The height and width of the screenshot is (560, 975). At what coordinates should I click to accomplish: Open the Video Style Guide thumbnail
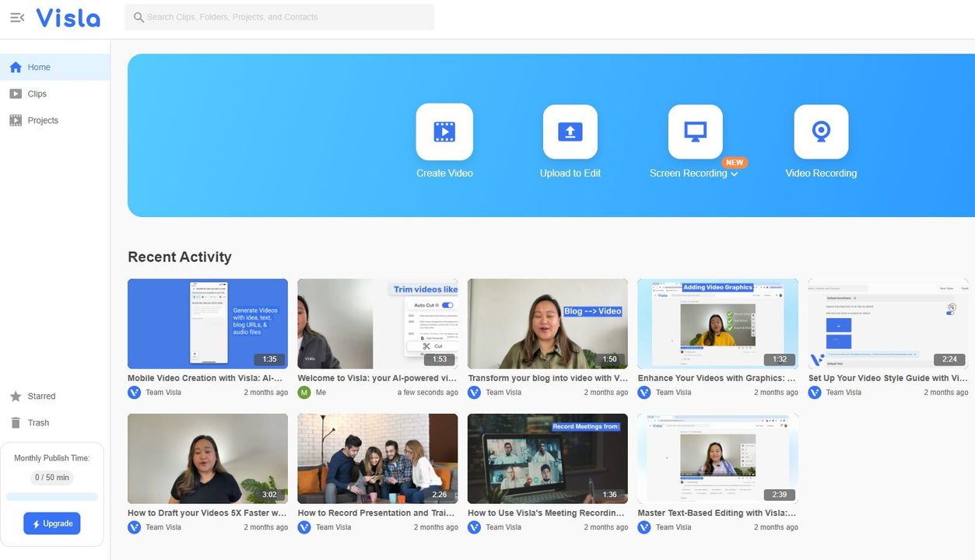[888, 324]
